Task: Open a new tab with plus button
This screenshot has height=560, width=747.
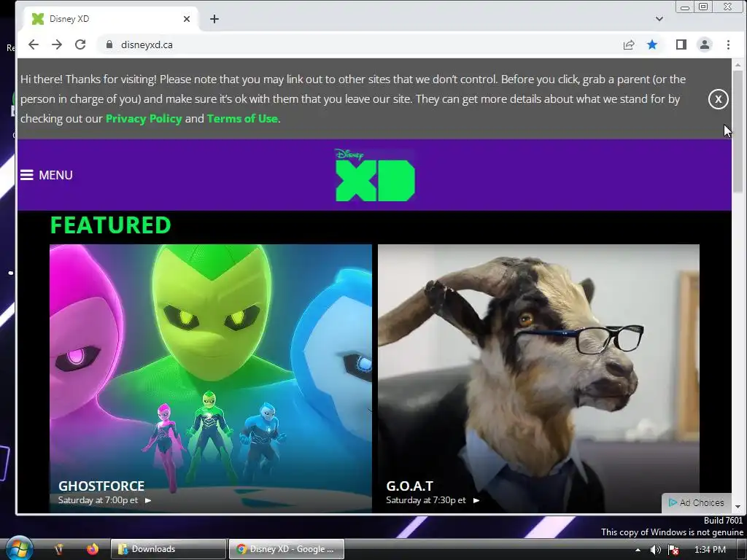Action: (x=214, y=19)
